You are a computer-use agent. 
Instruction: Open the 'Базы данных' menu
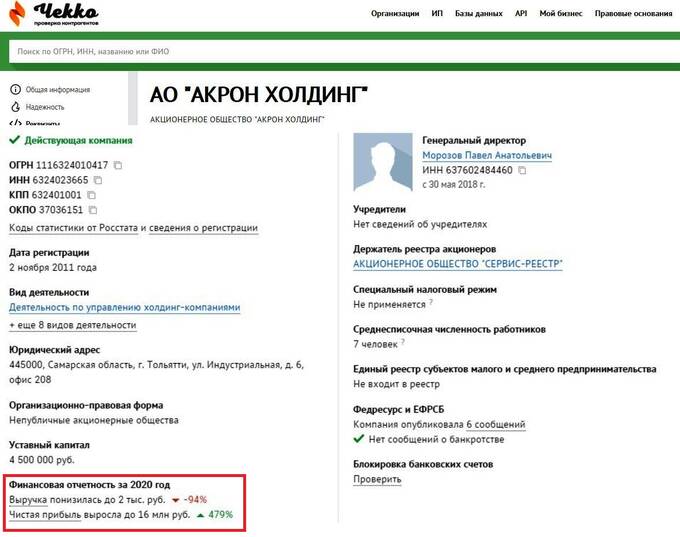click(478, 14)
